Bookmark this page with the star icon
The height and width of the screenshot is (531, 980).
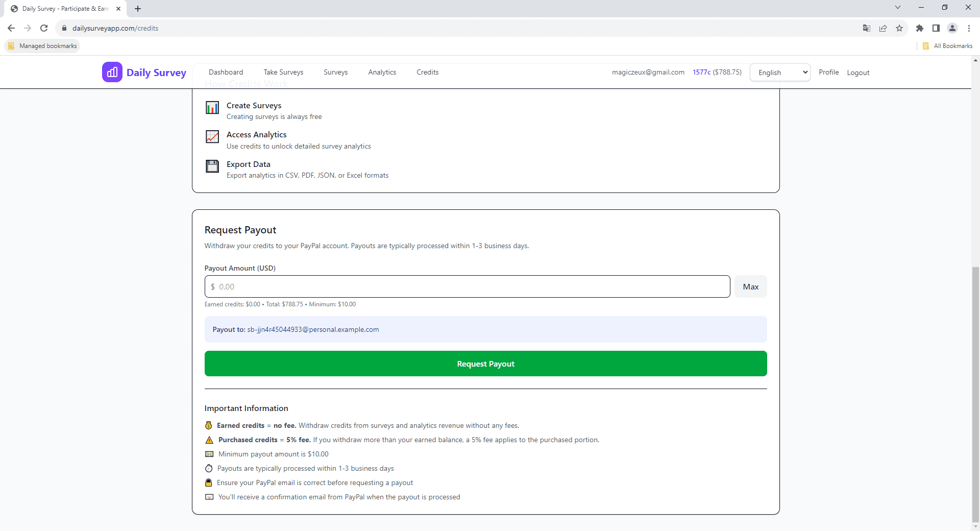pyautogui.click(x=899, y=28)
